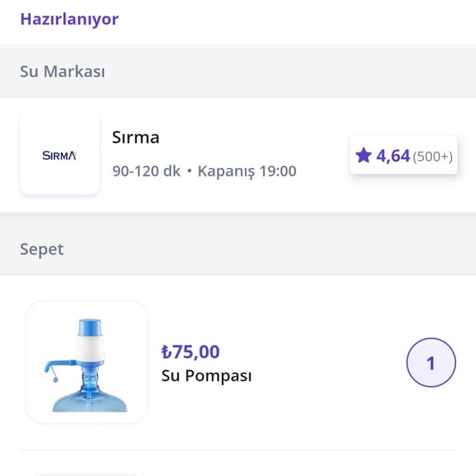Select the Su Markası section header
476x476 pixels.
(x=62, y=71)
